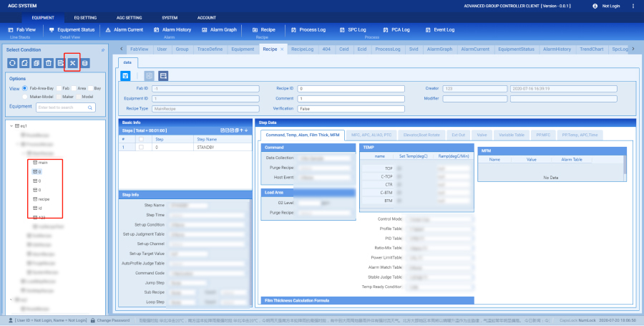Click the trash delete icon in Select Condition
Viewport: 644px width, 326px height.
49,64
